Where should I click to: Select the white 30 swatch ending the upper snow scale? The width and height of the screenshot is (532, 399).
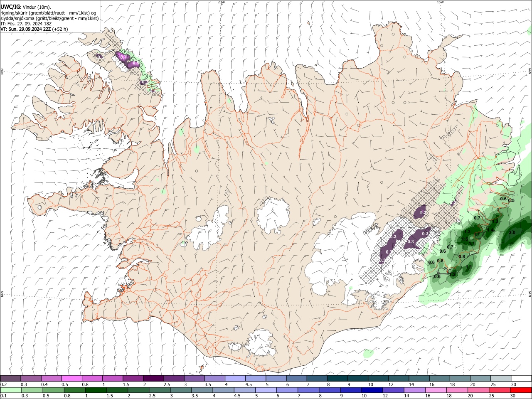(x=521, y=378)
